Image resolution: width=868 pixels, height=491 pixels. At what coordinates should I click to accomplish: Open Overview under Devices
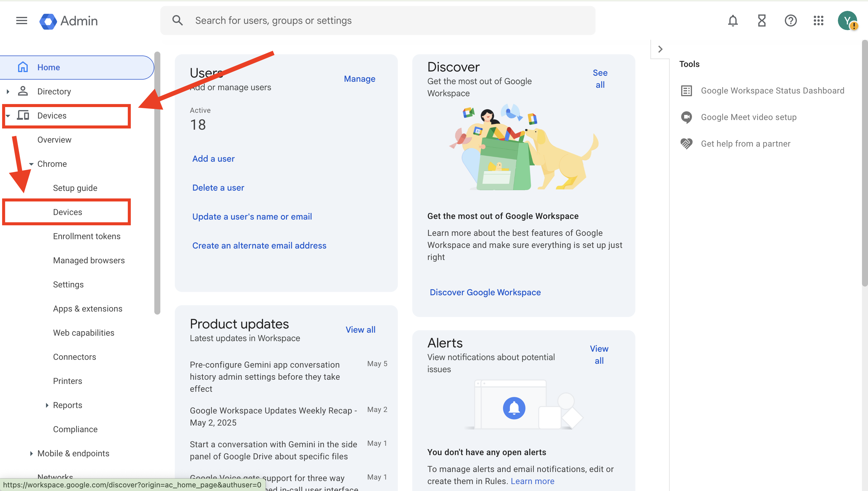point(54,140)
